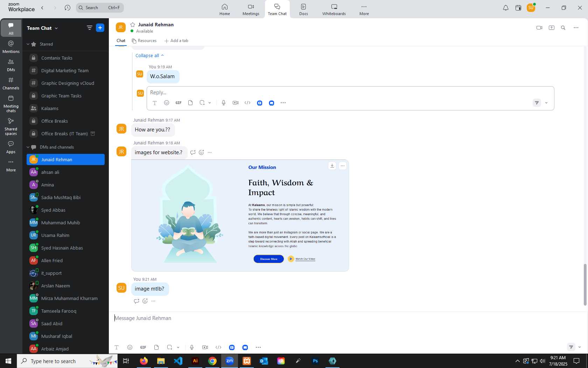Image resolution: width=588 pixels, height=368 pixels.
Task: Collapse the Starred section
Action: tap(28, 44)
